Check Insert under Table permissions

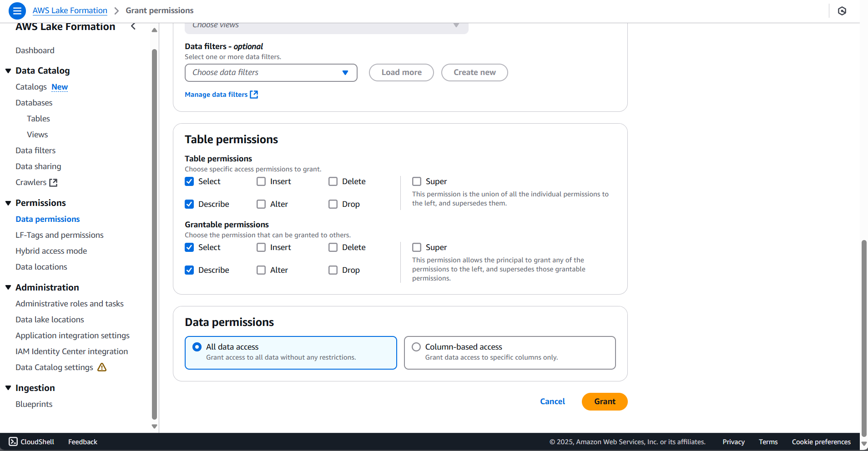(261, 181)
